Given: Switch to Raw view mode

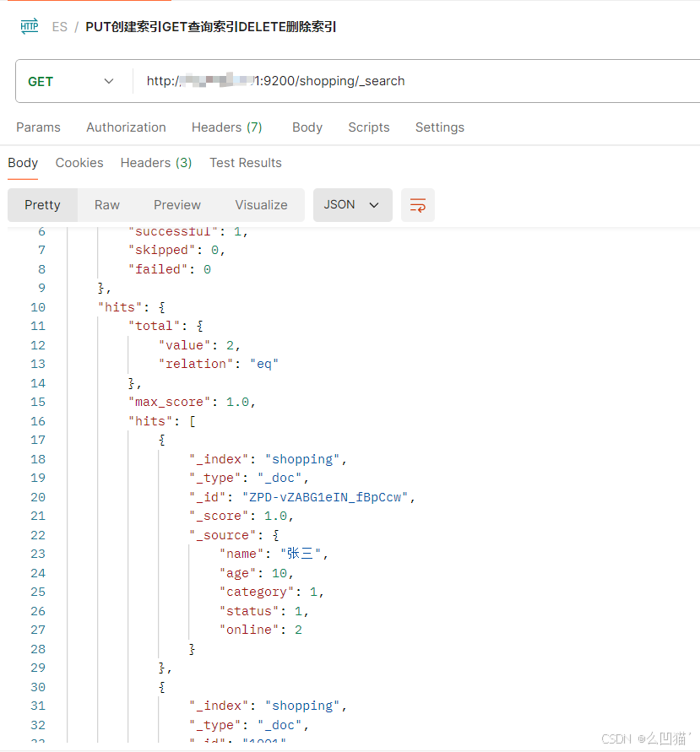Looking at the screenshot, I should coord(107,205).
